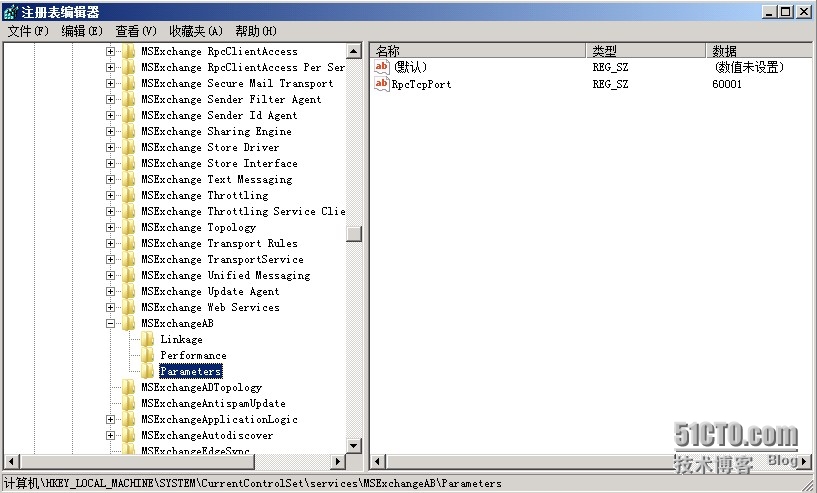
Task: Click values pane scroll left arrow
Action: pyautogui.click(x=379, y=462)
